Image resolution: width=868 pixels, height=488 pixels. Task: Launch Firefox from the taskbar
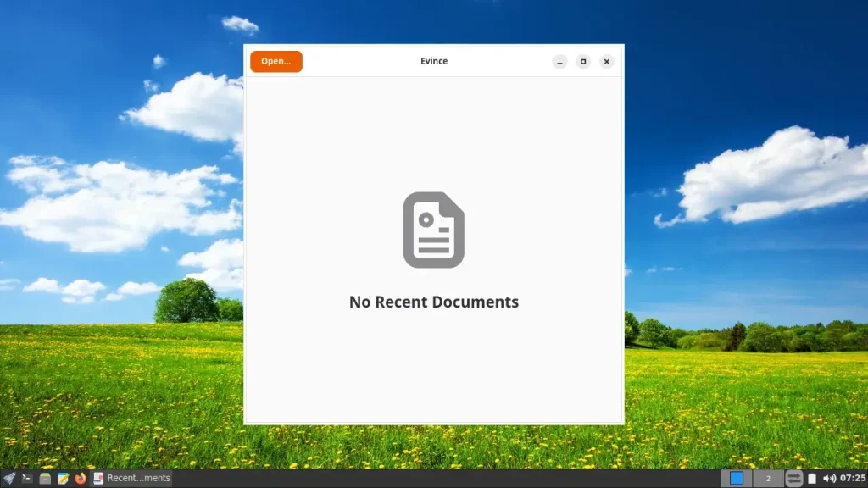[81, 478]
